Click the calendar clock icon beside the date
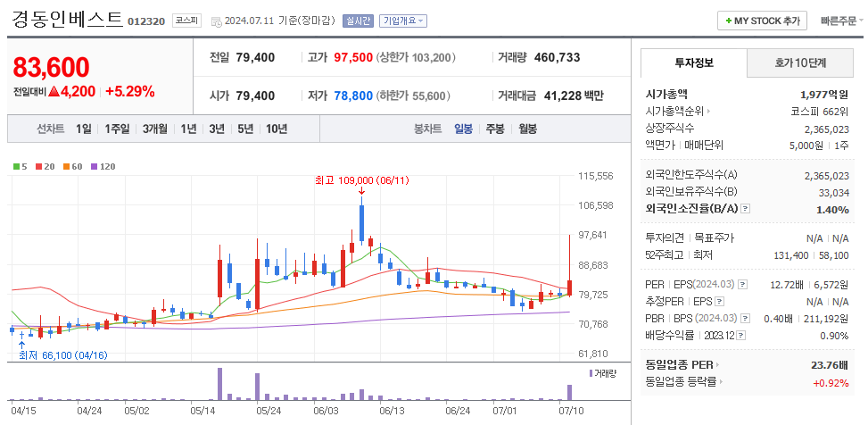868x425 pixels. point(217,21)
